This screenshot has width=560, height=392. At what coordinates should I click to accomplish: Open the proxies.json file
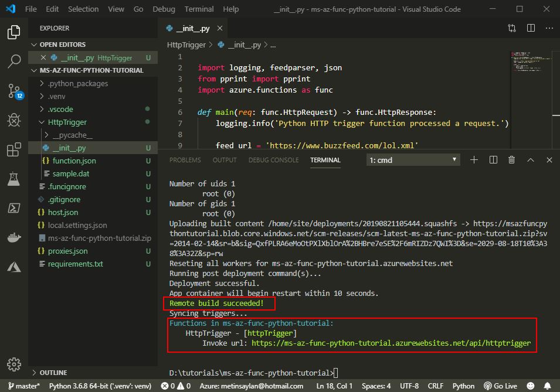point(93,251)
